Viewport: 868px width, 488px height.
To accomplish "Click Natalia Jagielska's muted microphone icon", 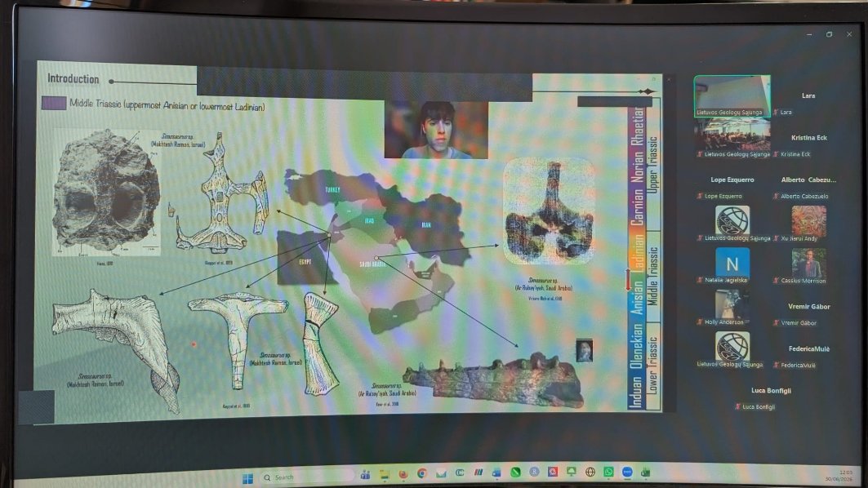I will pyautogui.click(x=700, y=280).
